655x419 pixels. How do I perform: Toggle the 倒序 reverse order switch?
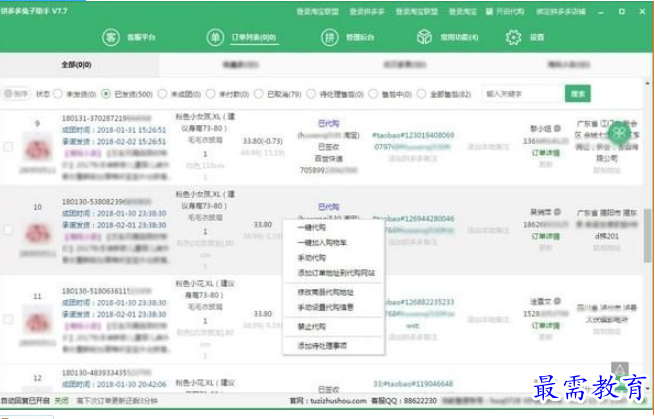[x=16, y=94]
